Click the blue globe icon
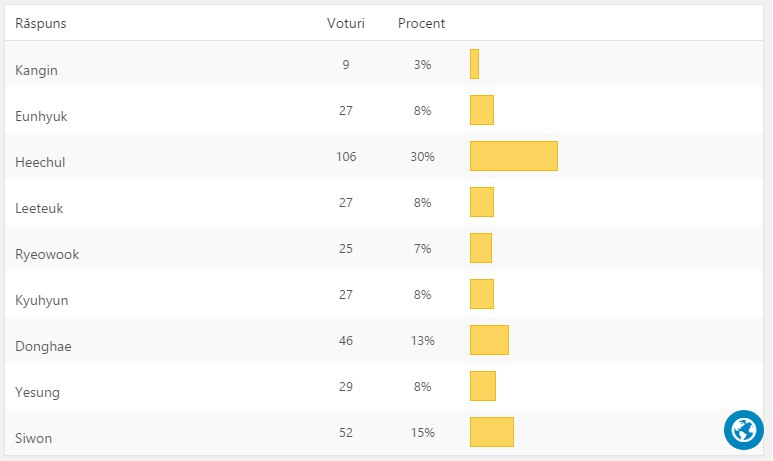Image resolution: width=773 pixels, height=461 pixels. [743, 430]
